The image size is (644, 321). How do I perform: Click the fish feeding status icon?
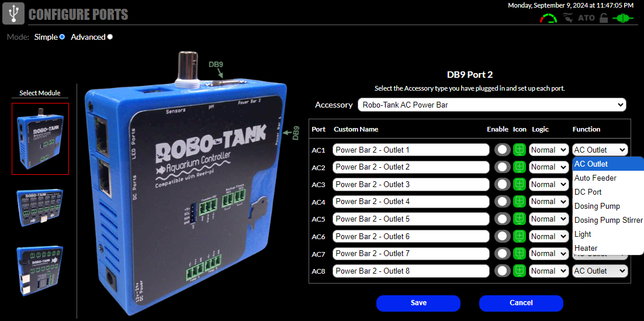click(567, 18)
